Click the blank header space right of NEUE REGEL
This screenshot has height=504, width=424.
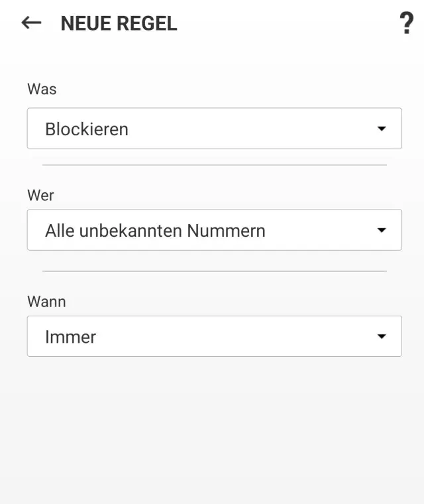285,24
